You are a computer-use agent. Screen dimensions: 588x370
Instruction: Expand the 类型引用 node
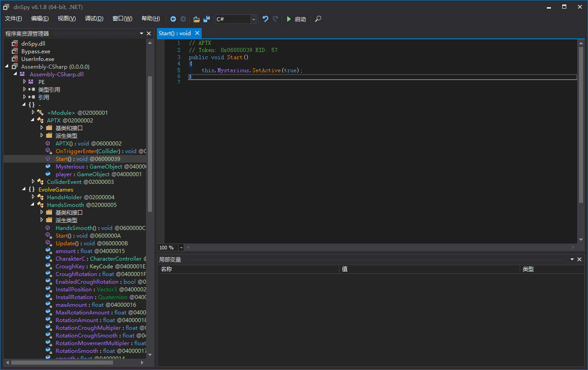point(24,89)
